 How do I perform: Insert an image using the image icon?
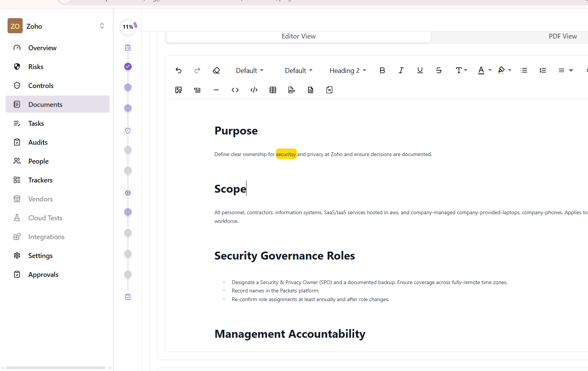tap(179, 90)
